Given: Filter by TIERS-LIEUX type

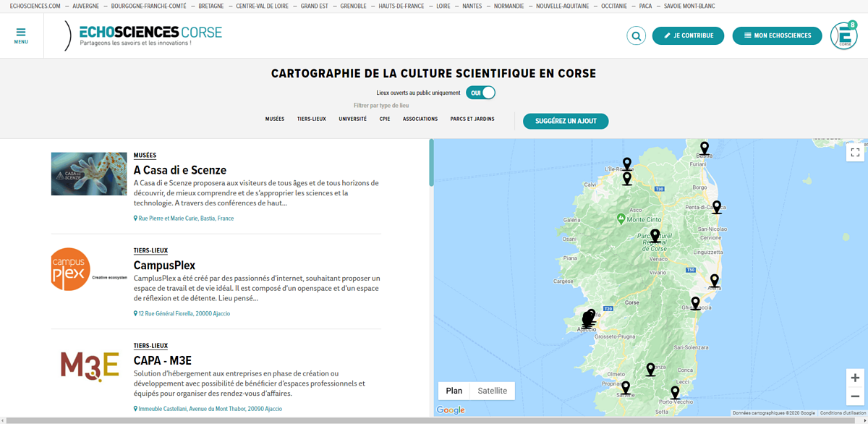Looking at the screenshot, I should click(x=312, y=119).
